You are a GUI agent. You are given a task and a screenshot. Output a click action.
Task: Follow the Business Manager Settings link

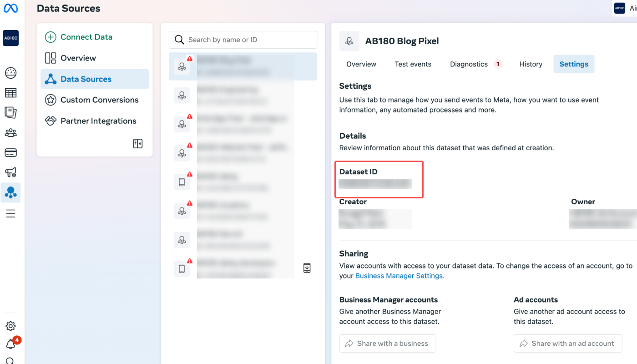pos(399,276)
